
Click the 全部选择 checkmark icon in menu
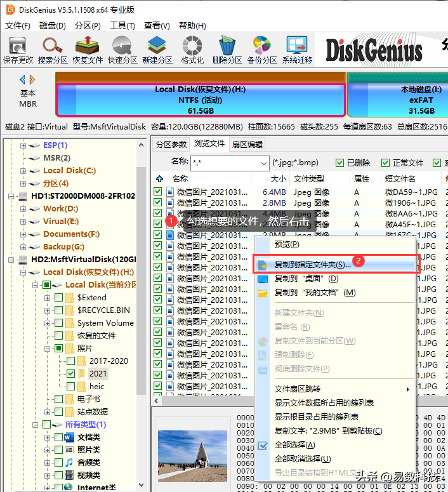click(x=262, y=445)
